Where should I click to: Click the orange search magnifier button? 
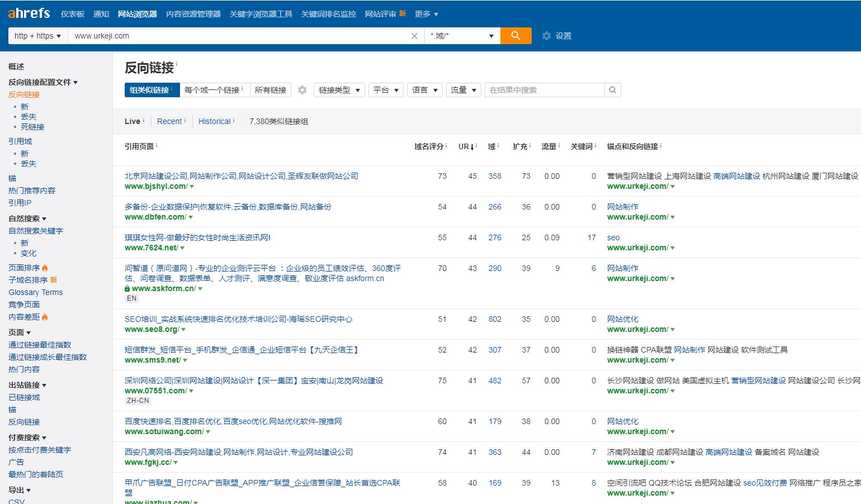(x=515, y=36)
